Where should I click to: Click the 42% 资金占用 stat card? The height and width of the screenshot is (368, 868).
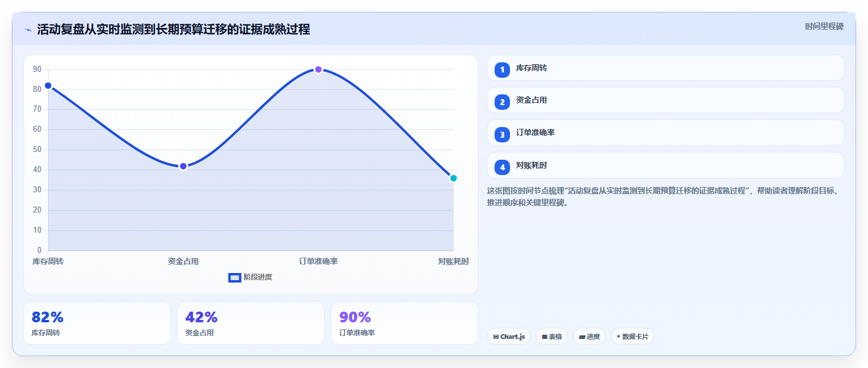pos(251,323)
